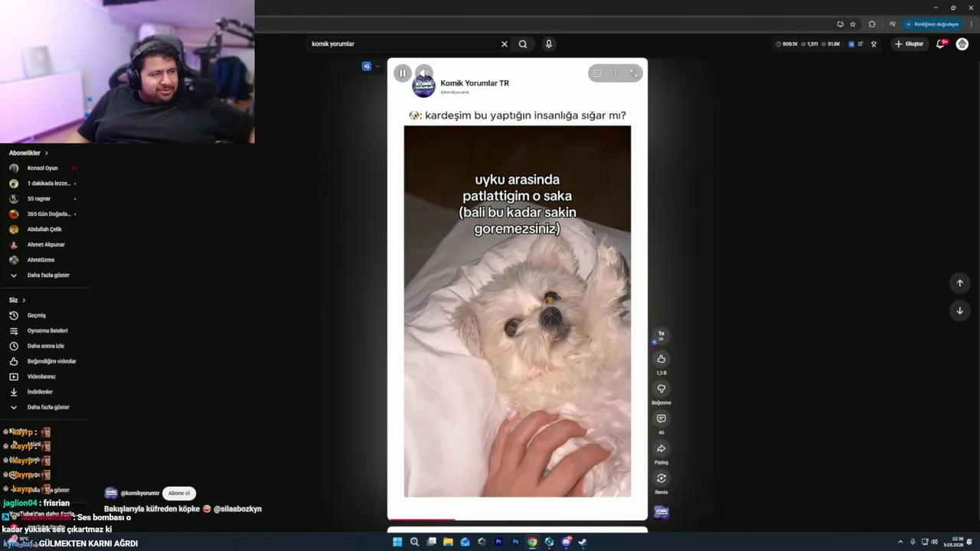This screenshot has height=551, width=980.
Task: Open the trophy extension icon in YouTube header
Action: point(874,44)
